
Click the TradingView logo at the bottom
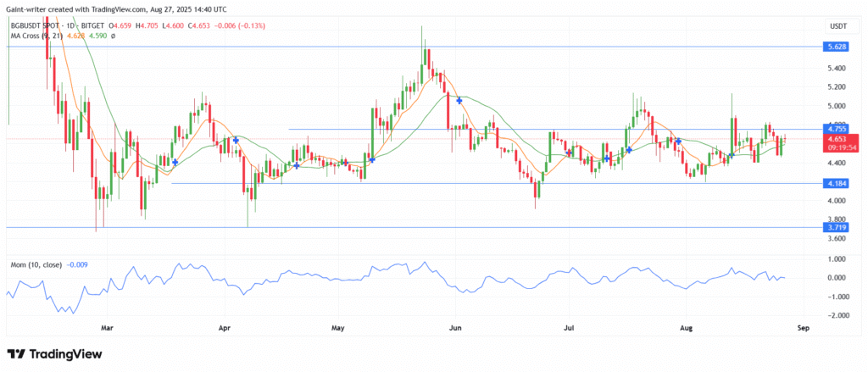[54, 354]
